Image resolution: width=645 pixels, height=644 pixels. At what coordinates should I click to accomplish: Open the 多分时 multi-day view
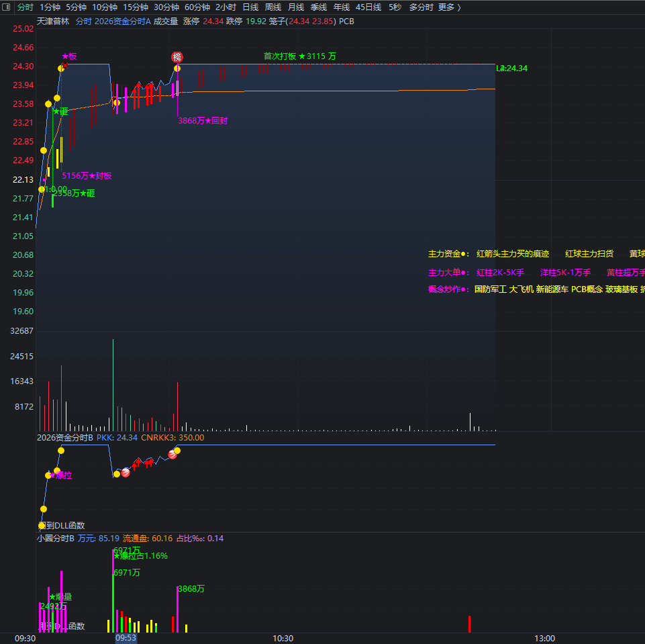coord(421,7)
